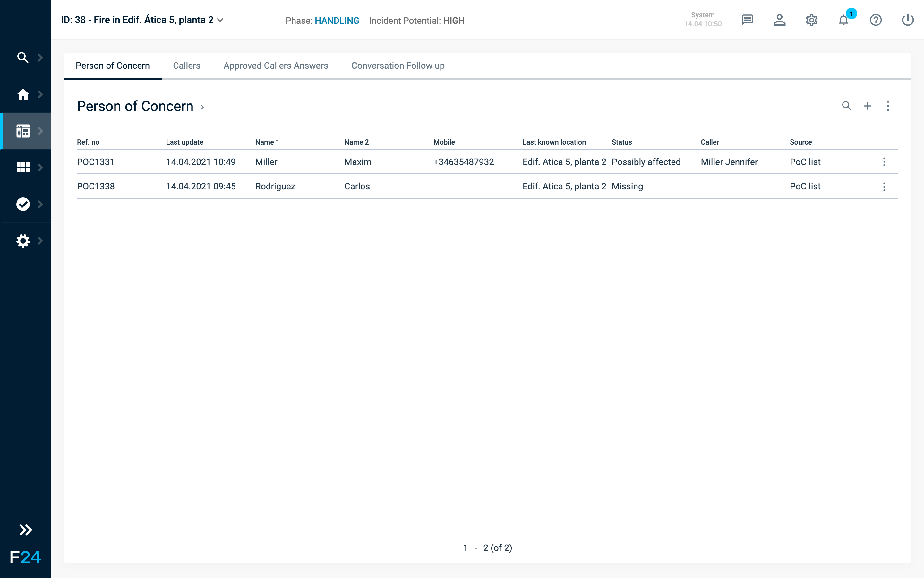The image size is (924, 578).
Task: Open row options for POC1331
Action: [884, 162]
